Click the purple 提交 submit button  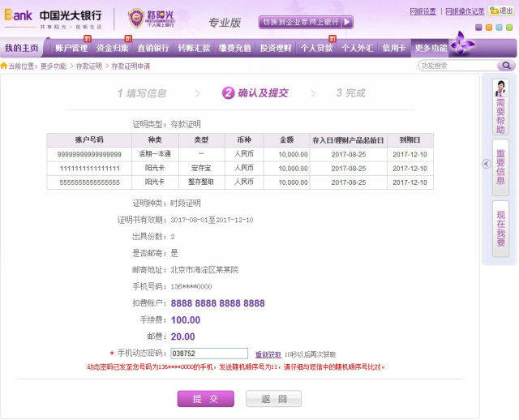[205, 399]
